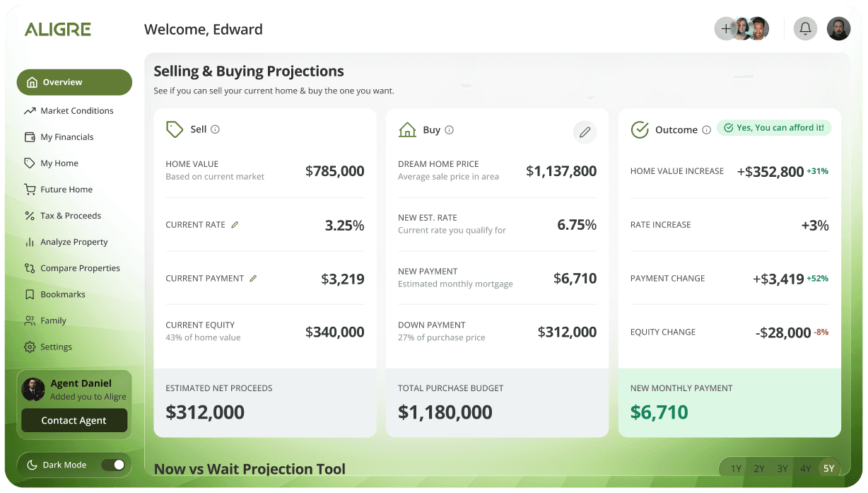Viewport: 868px width, 493px height.
Task: Click the 'Yes, You can afford it!' badge
Action: coord(774,128)
